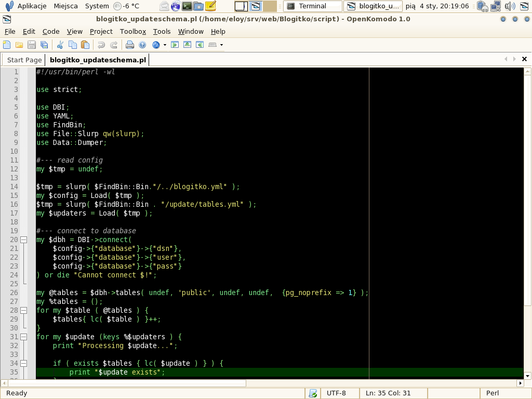The height and width of the screenshot is (399, 532).
Task: Launch the mail envelope panel icon
Action: [x=164, y=6]
